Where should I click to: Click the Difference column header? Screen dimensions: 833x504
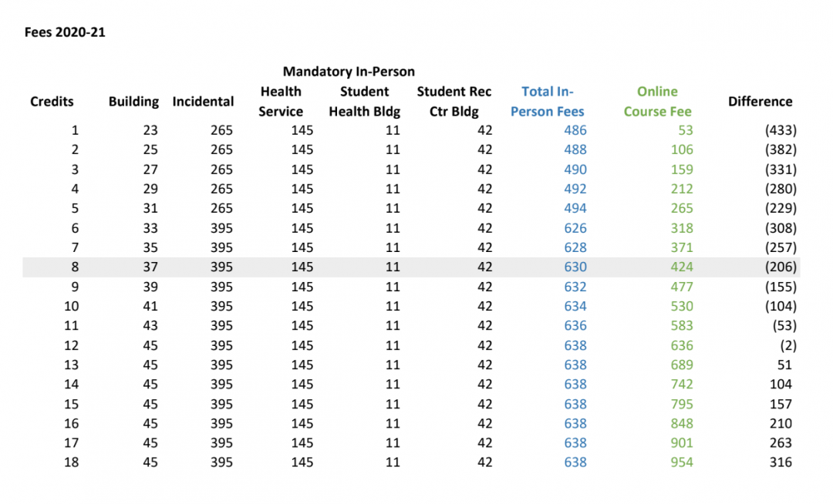point(760,102)
